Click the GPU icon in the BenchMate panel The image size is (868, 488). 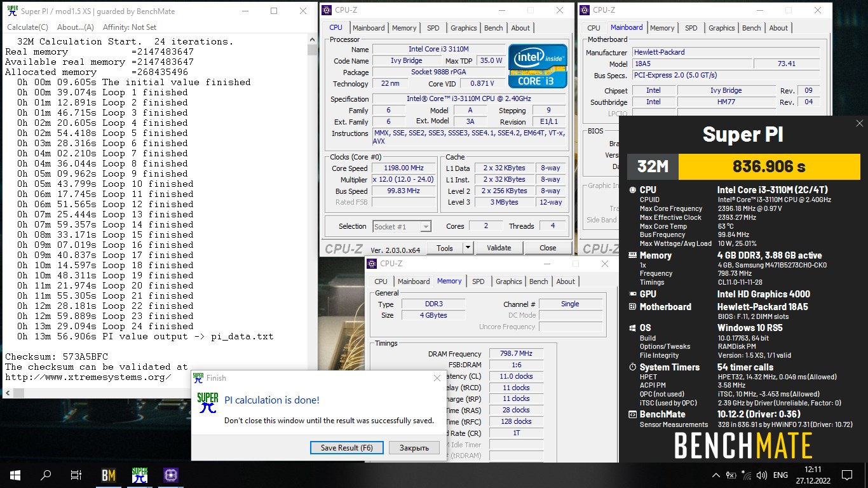coord(632,294)
